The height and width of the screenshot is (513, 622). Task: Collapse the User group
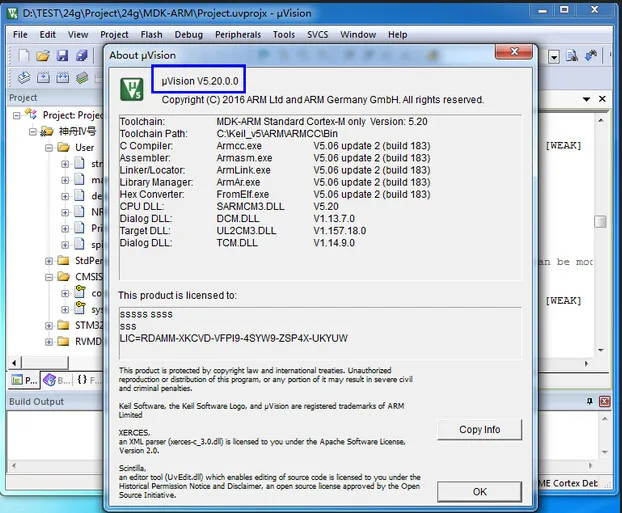coord(49,148)
